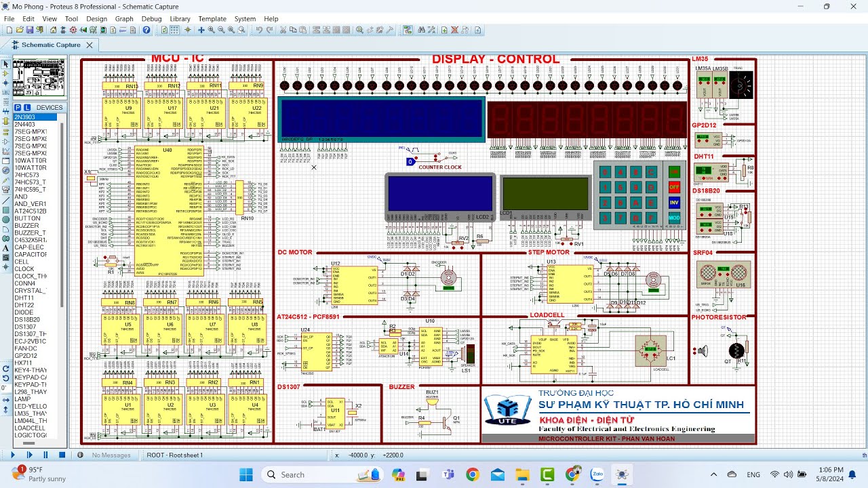Open the weather widget in taskbar

pos(39,474)
